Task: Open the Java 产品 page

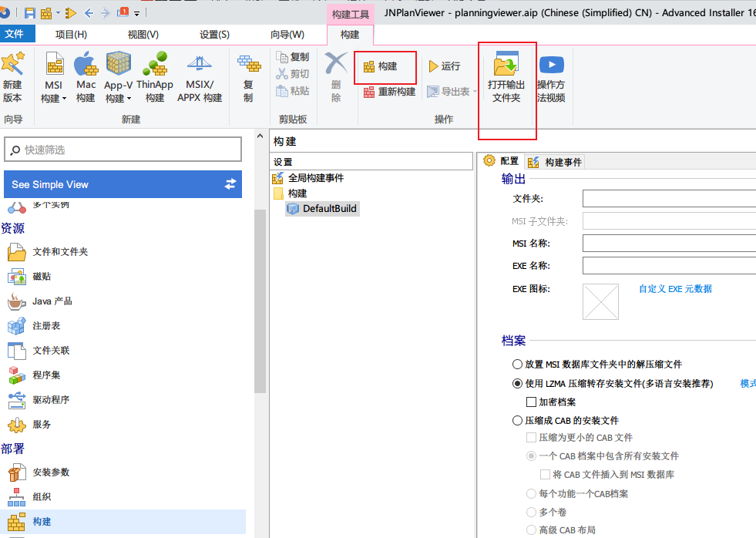Action: [x=41, y=301]
